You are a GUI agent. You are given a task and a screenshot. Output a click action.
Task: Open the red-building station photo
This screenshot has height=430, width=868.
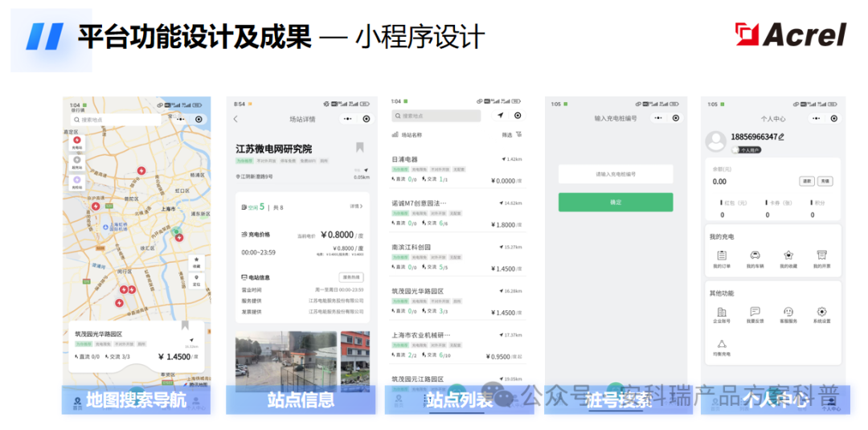[x=355, y=362]
